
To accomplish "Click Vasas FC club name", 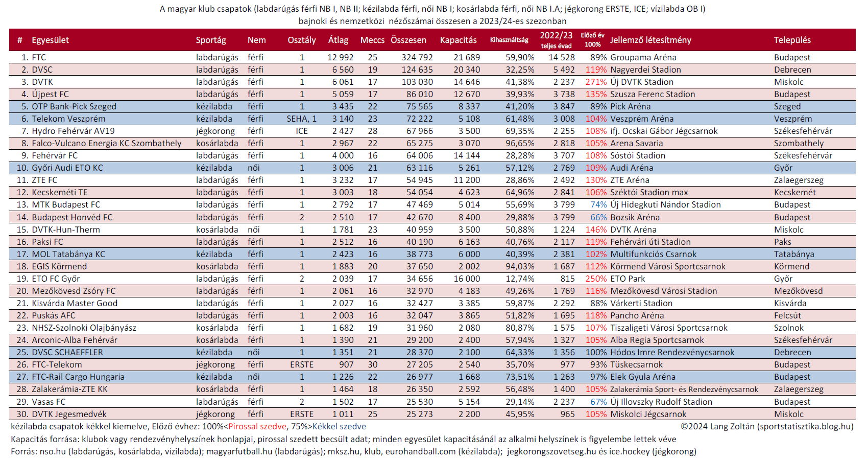I will [x=49, y=402].
